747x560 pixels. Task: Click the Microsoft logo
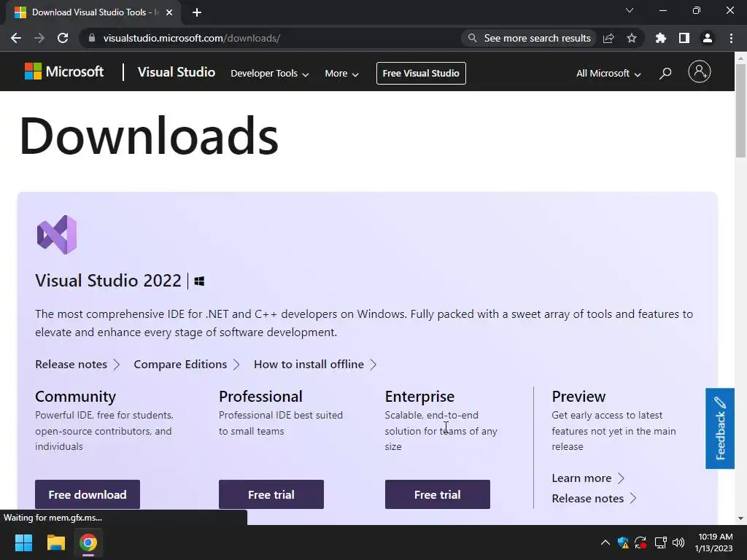click(64, 72)
